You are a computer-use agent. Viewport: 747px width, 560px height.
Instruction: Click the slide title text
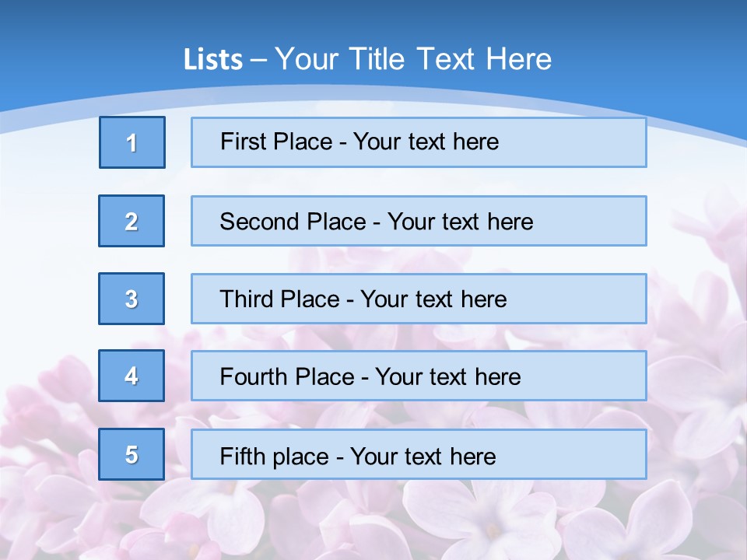pyautogui.click(x=367, y=59)
